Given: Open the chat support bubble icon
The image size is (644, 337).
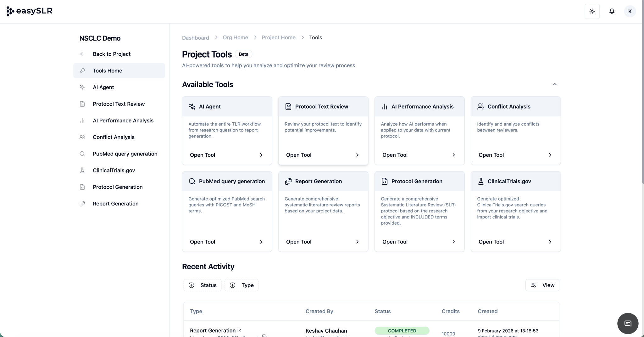Looking at the screenshot, I should click(628, 323).
